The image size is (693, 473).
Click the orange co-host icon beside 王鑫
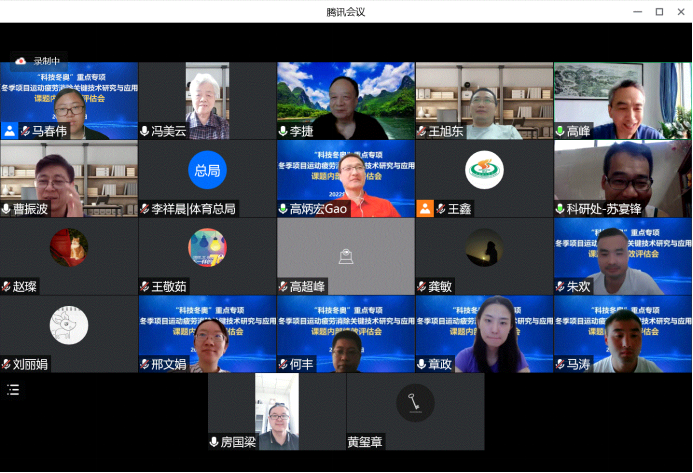[425, 209]
